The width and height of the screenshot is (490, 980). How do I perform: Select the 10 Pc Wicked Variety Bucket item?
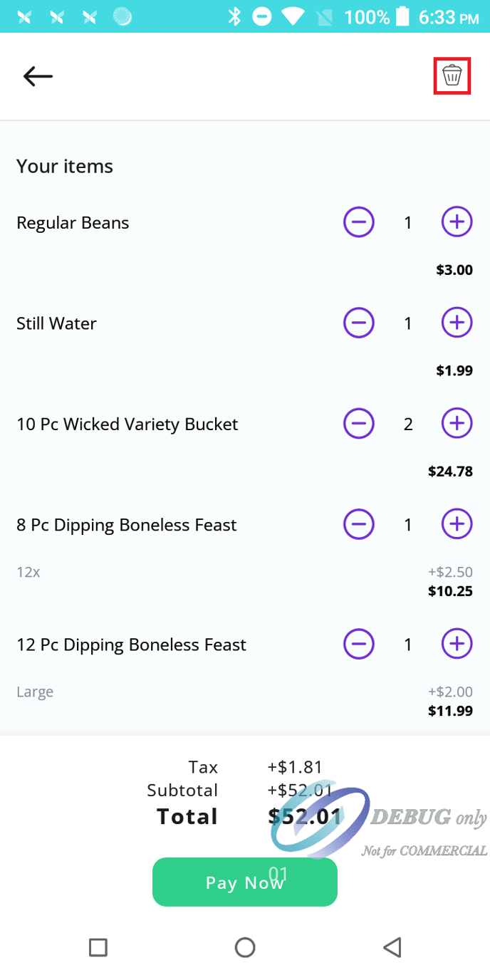coord(127,424)
